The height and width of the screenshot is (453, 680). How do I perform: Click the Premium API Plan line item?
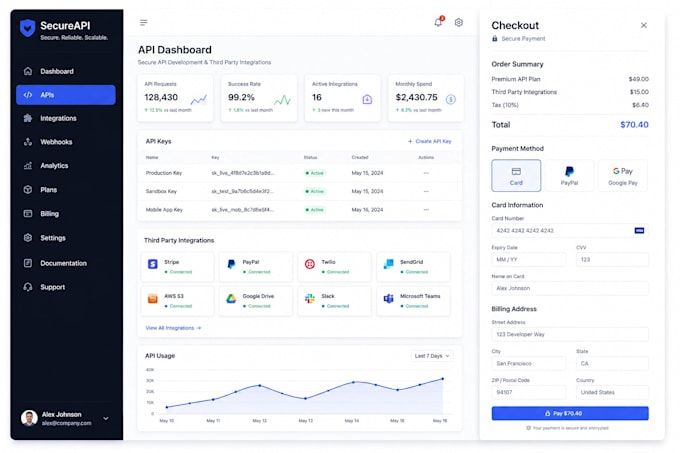point(570,79)
